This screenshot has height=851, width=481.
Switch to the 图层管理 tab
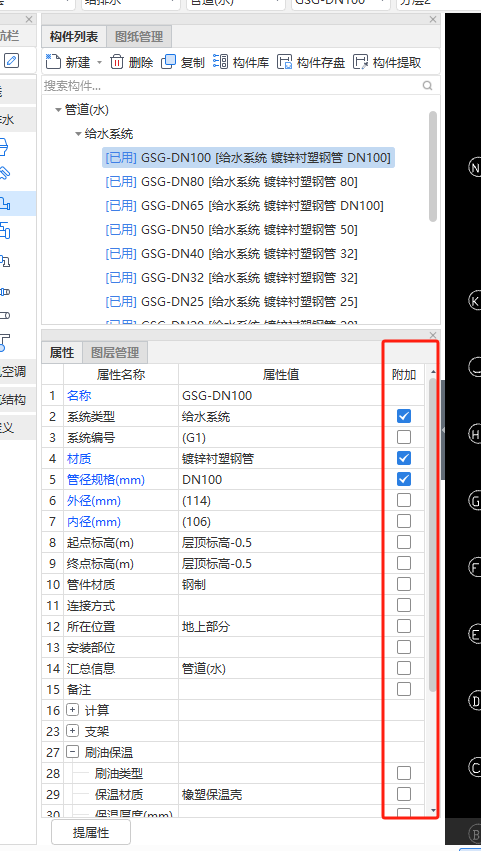pos(115,353)
